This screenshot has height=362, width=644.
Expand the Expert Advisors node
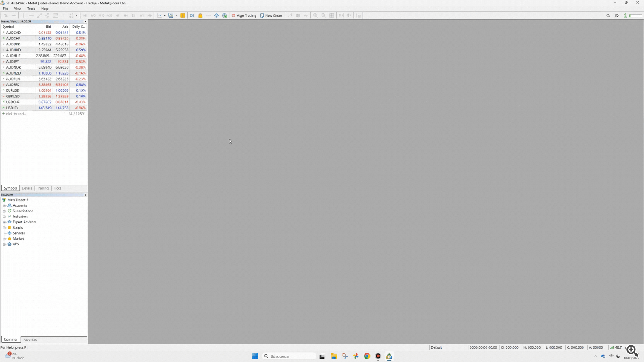point(4,222)
